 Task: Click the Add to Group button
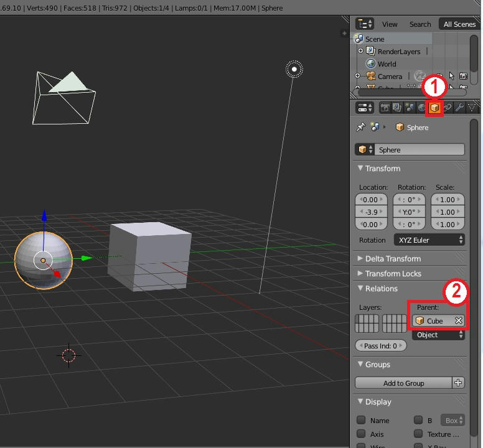pos(403,383)
